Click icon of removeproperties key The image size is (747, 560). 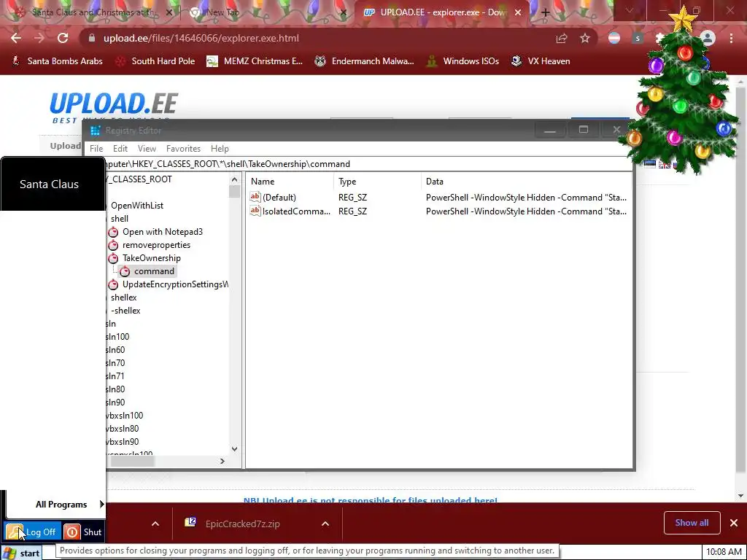(x=113, y=245)
